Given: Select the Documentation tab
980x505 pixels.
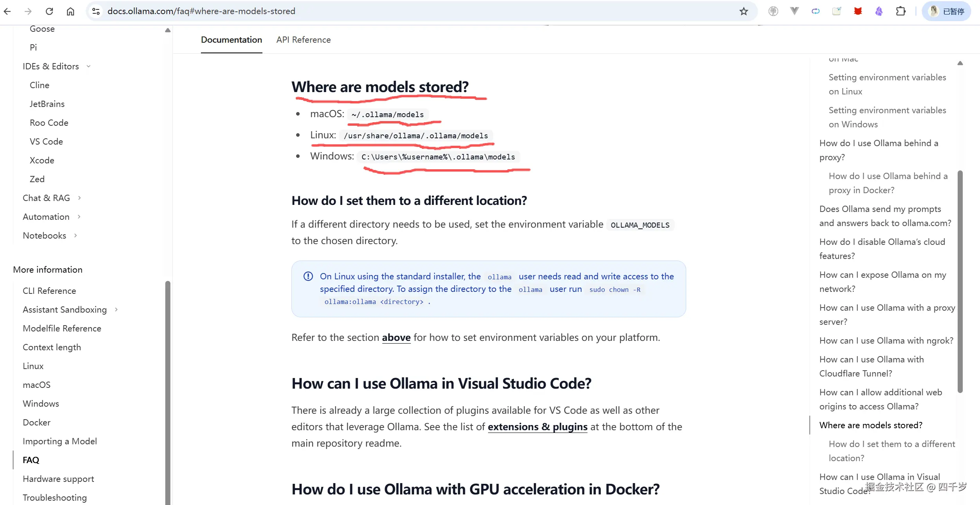Looking at the screenshot, I should pyautogui.click(x=231, y=40).
